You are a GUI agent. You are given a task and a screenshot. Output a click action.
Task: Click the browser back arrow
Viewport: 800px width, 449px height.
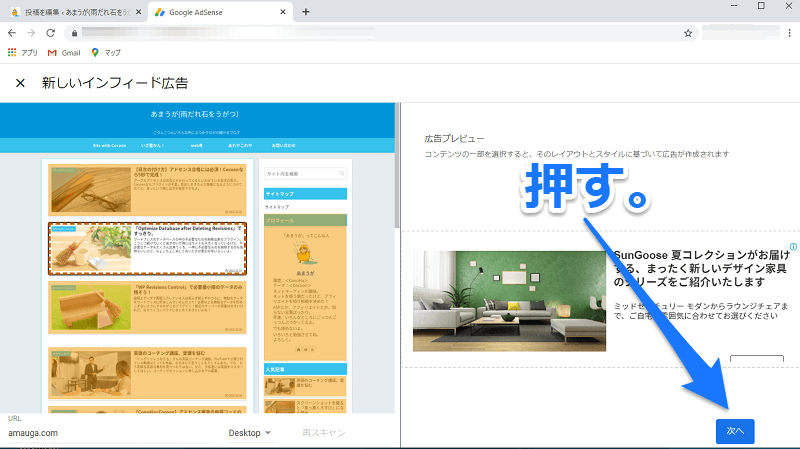pos(12,33)
